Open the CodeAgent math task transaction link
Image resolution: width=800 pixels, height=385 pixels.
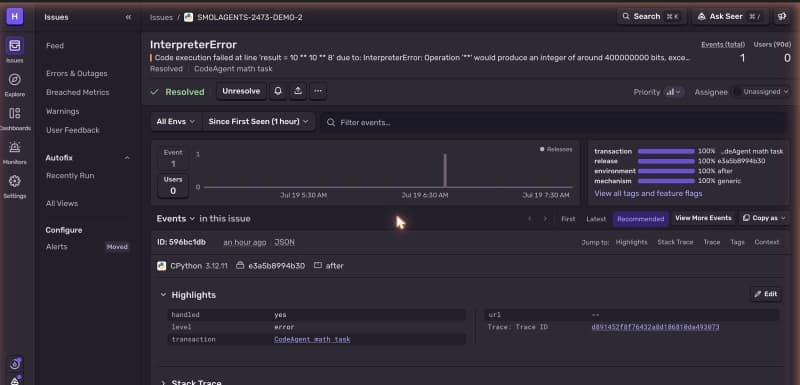coord(312,340)
